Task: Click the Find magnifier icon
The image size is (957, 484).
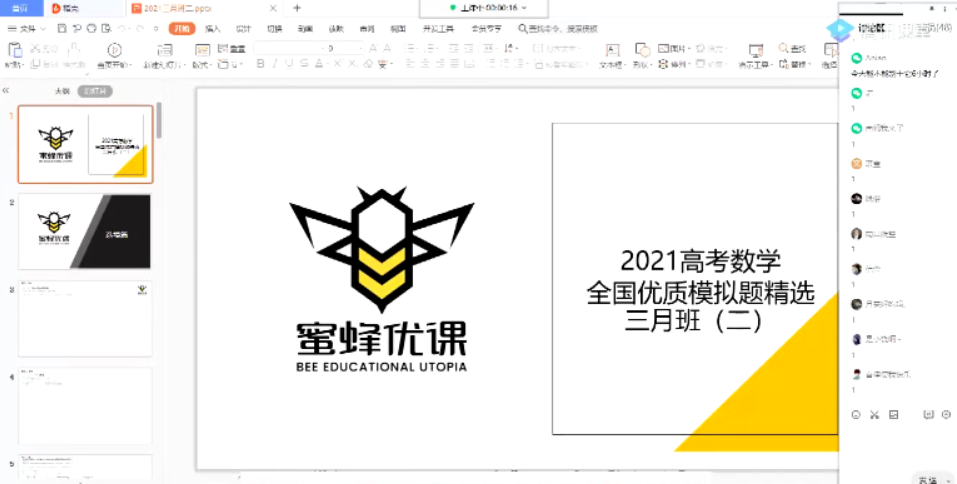Action: (x=784, y=48)
